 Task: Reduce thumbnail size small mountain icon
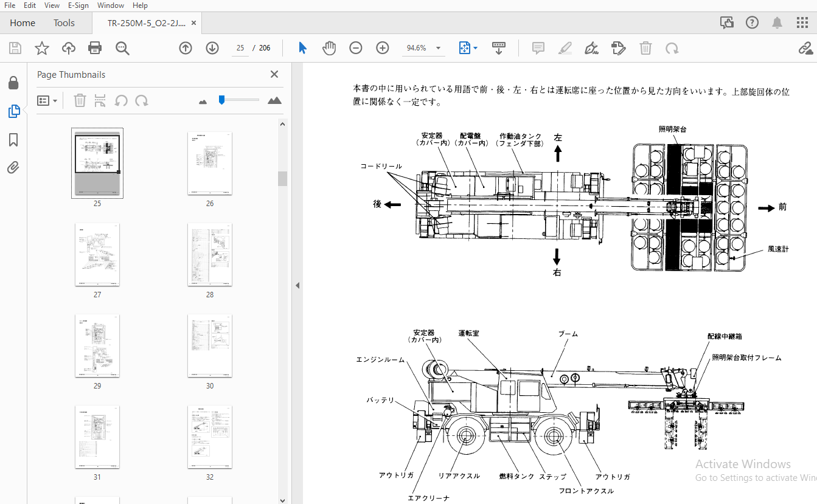click(203, 102)
